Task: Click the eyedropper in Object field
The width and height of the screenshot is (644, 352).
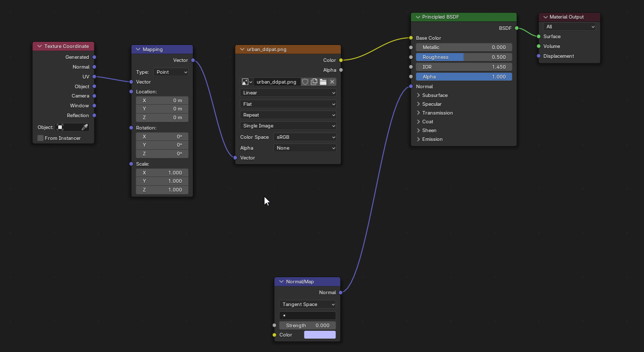Action: point(85,127)
